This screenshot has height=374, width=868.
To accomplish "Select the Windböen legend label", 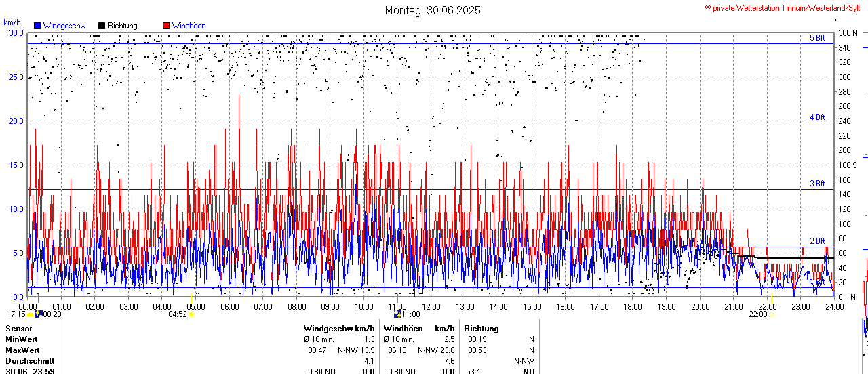I will (x=189, y=26).
